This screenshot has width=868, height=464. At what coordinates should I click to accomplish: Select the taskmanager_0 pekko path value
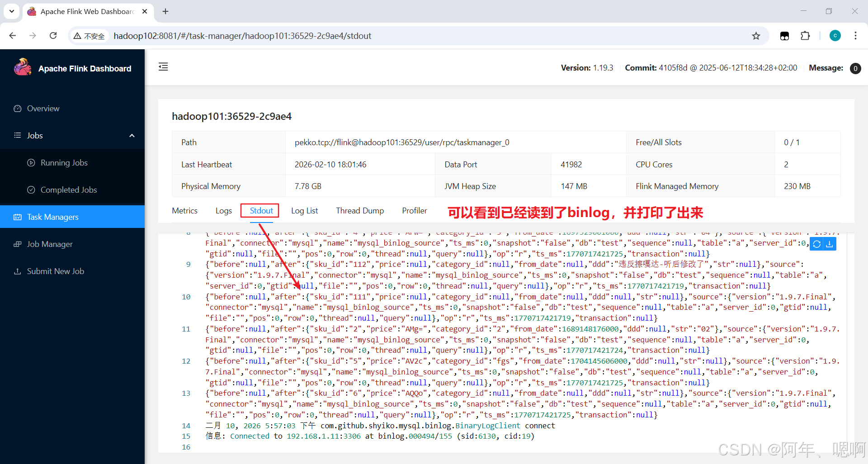[402, 142]
